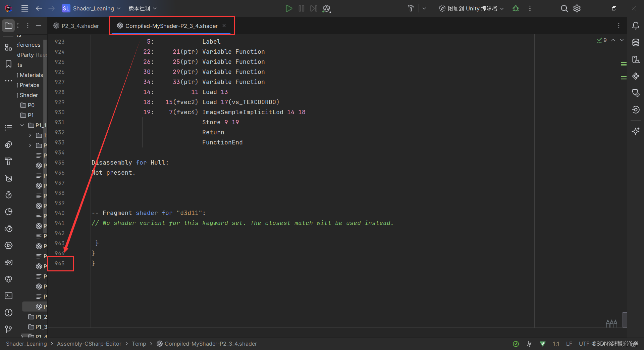Click the Temp breadcrumb
This screenshot has height=350, width=644.
tap(139, 344)
